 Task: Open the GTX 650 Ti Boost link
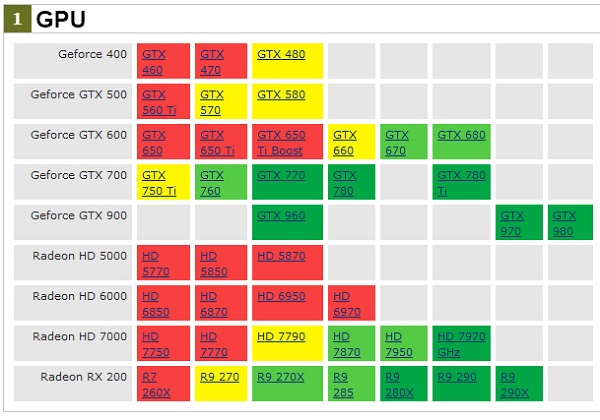[281, 142]
